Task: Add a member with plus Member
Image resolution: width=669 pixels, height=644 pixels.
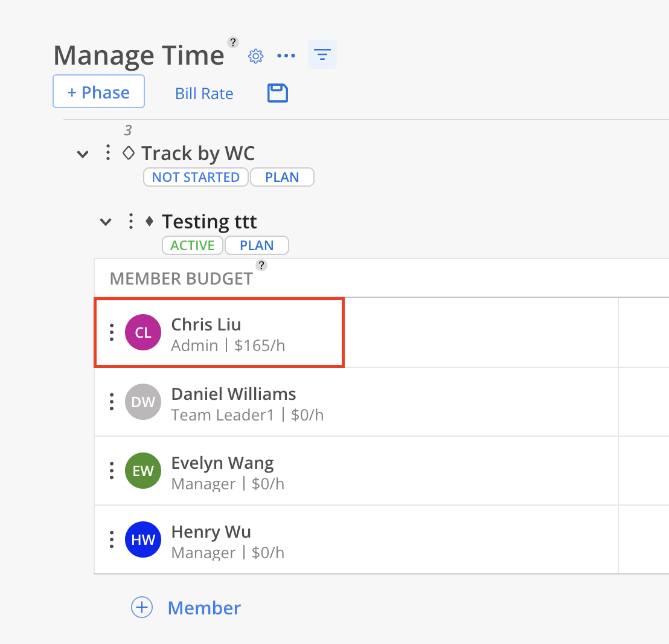Action: [x=186, y=607]
